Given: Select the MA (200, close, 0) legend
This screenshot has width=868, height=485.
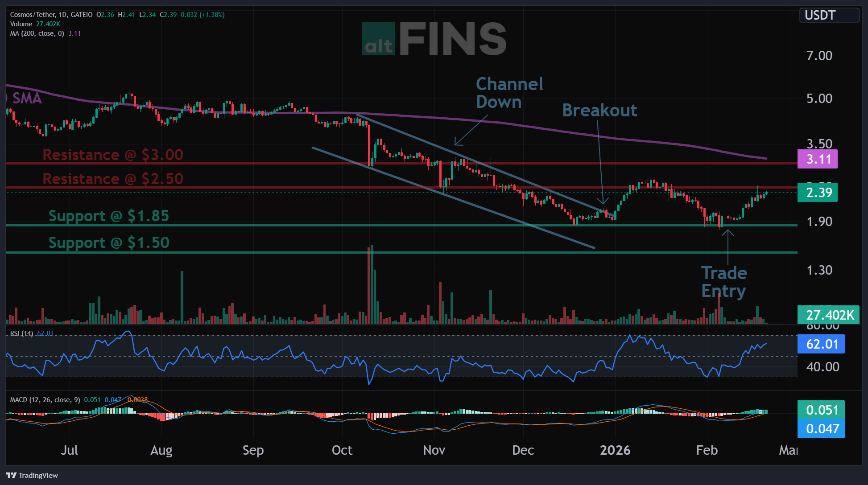Looking at the screenshot, I should click(x=37, y=33).
